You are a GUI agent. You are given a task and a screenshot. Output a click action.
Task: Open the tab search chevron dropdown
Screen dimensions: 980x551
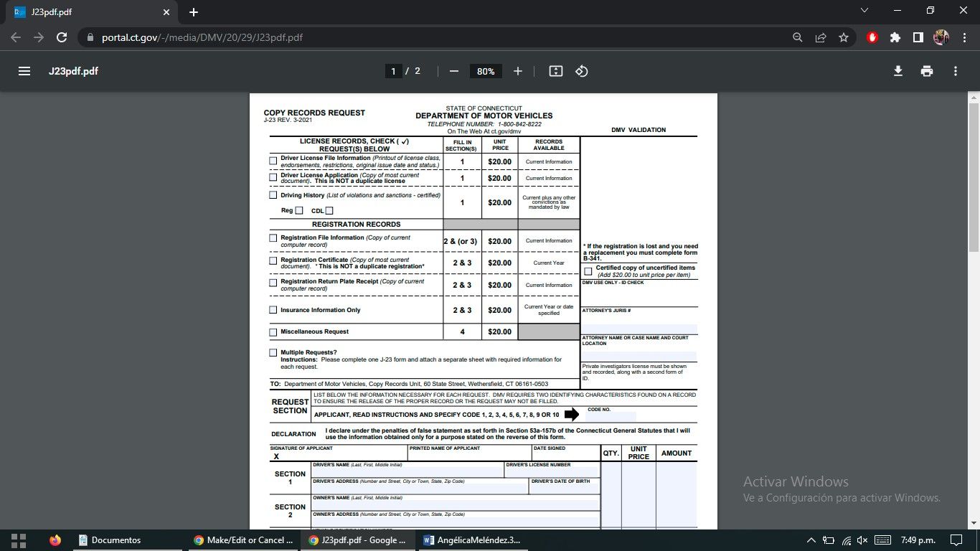click(864, 10)
